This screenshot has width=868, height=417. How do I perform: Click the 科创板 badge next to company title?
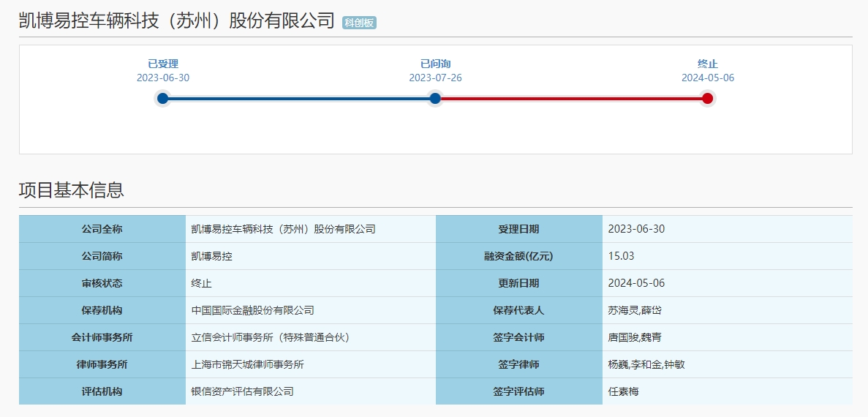(x=359, y=23)
